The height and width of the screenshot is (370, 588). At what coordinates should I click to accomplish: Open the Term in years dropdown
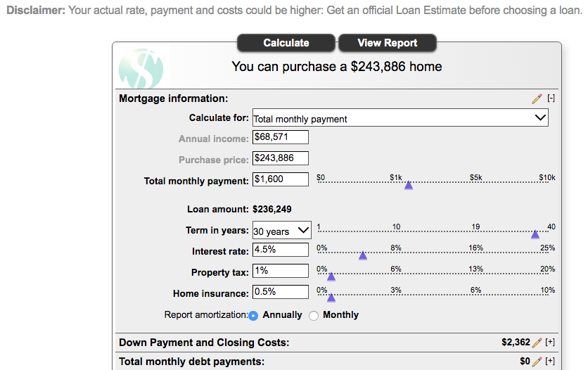click(x=281, y=231)
